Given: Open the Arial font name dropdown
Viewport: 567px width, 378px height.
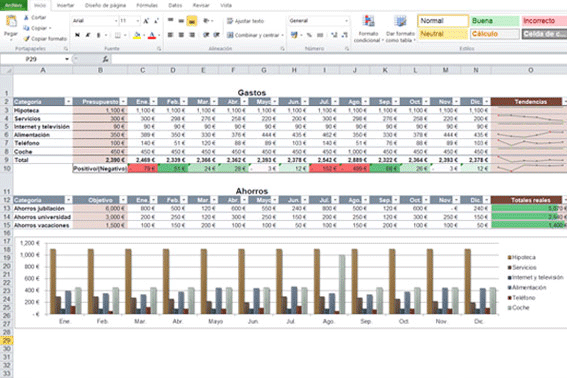Looking at the screenshot, I should click(116, 21).
